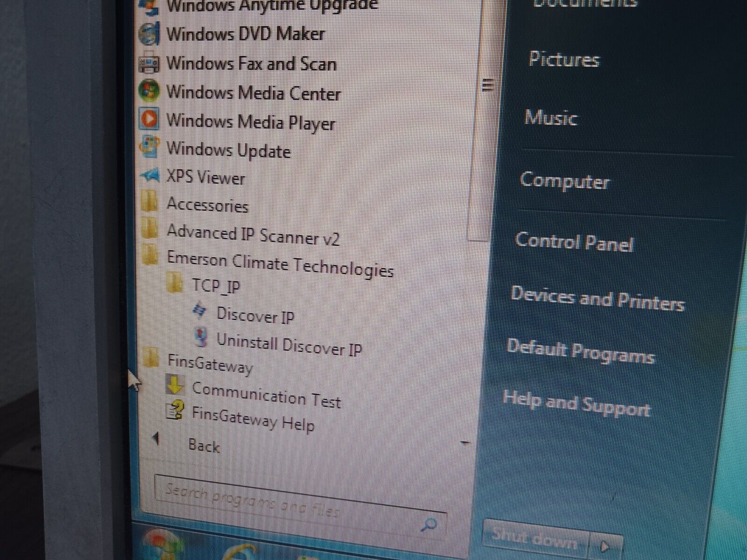
Task: Click the FinsGateway folder icon
Action: [x=151, y=357]
